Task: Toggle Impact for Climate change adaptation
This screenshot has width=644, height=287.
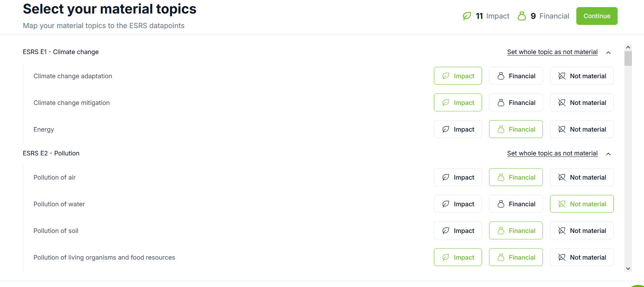Action: [458, 76]
